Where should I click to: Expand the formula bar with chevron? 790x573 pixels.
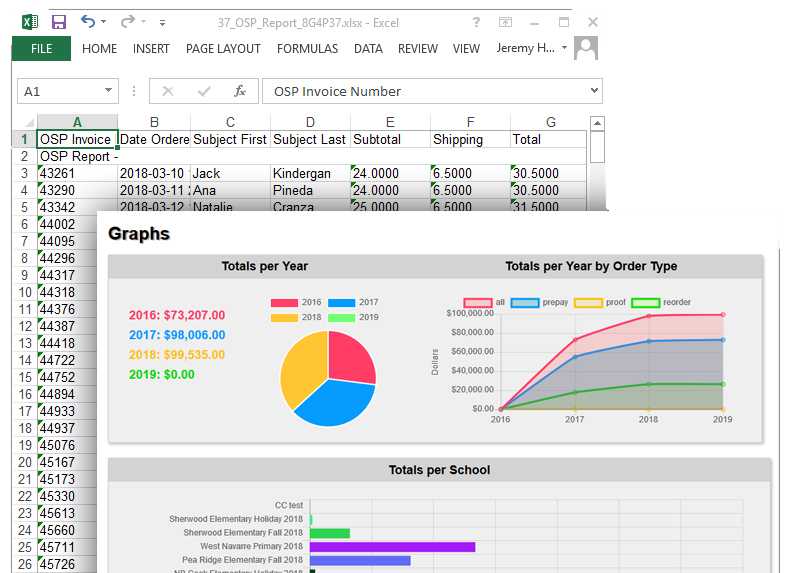click(595, 91)
